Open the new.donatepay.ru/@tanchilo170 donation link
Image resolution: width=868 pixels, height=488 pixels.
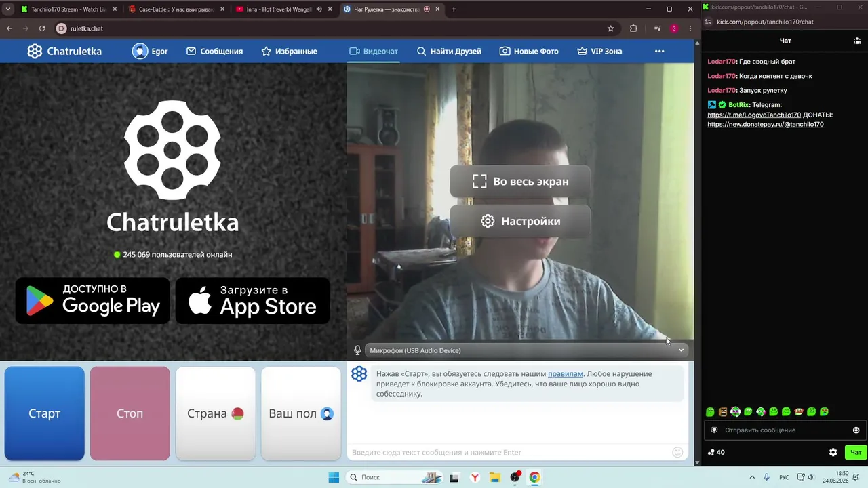pos(766,125)
